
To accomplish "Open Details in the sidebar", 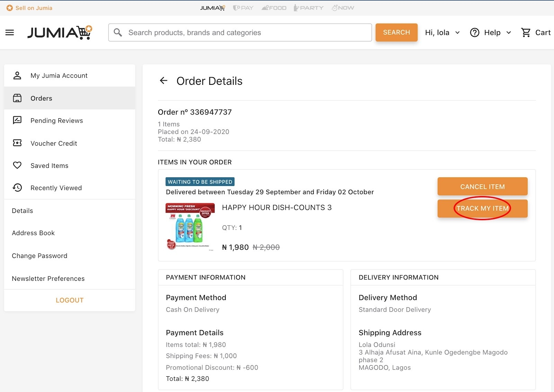I will pos(70,211).
